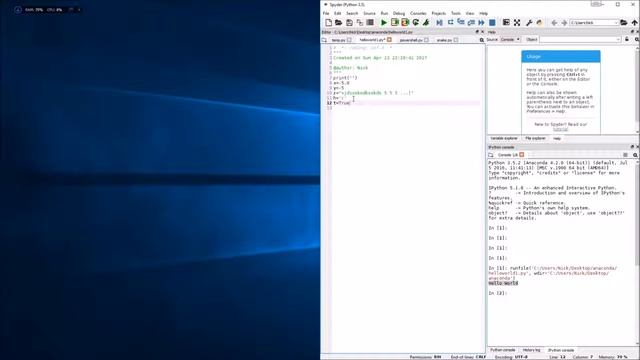Switch to the snake.py editor tab

click(x=444, y=40)
